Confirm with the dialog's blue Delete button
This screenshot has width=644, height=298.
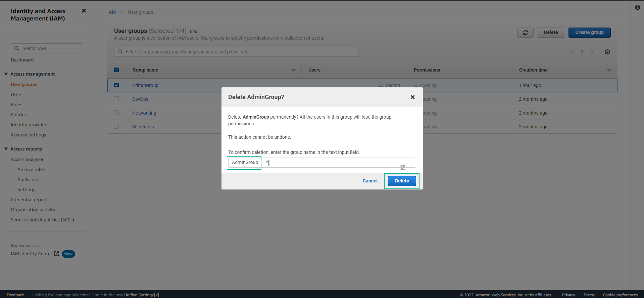[x=402, y=181]
